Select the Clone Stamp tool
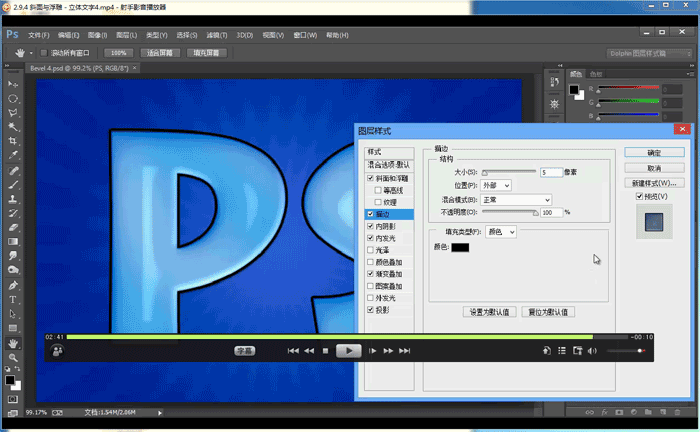The width and height of the screenshot is (700, 432). [12, 199]
